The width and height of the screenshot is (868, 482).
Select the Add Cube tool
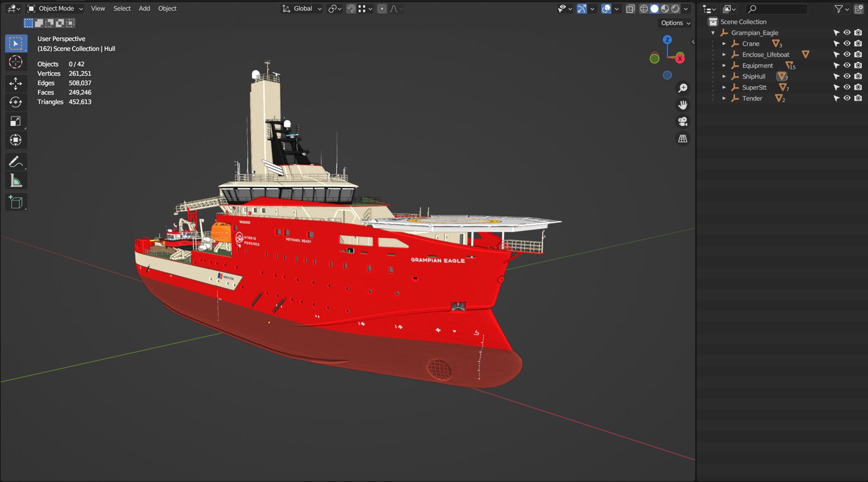[x=16, y=202]
